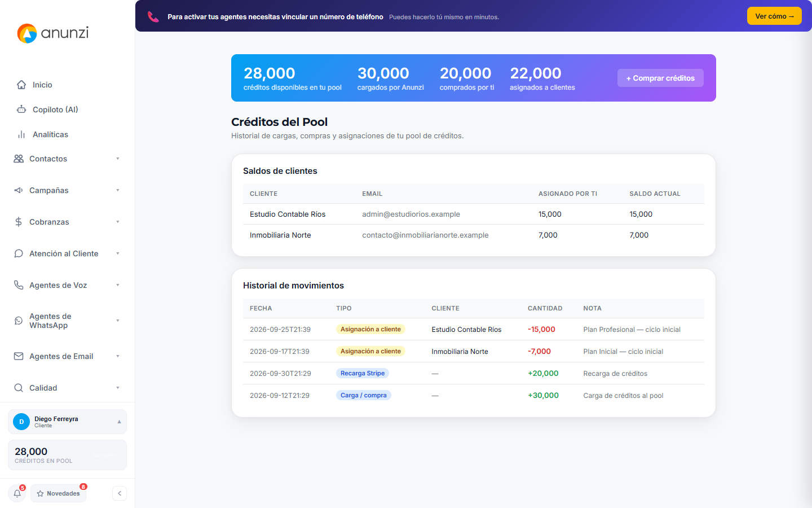Click the Recarga Stripe badge
The width and height of the screenshot is (812, 508).
363,373
